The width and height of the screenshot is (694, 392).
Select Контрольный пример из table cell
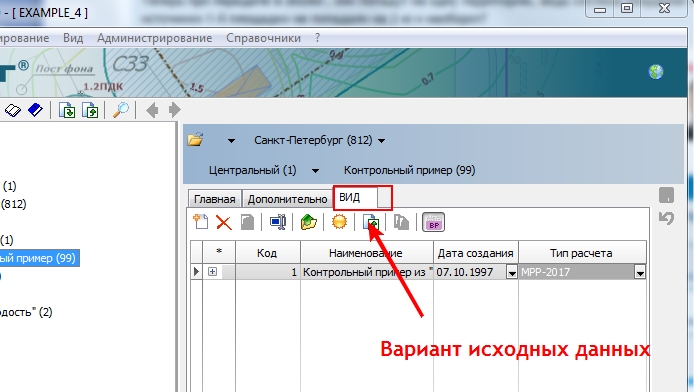pyautogui.click(x=367, y=272)
